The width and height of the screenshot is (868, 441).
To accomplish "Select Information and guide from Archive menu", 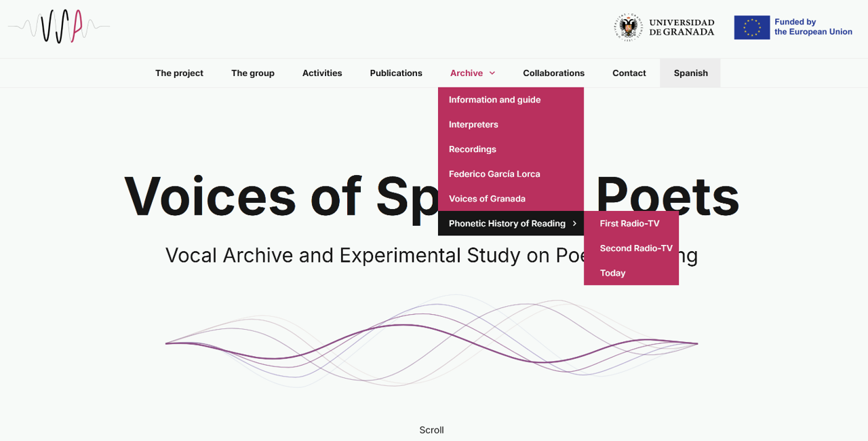I will [494, 100].
